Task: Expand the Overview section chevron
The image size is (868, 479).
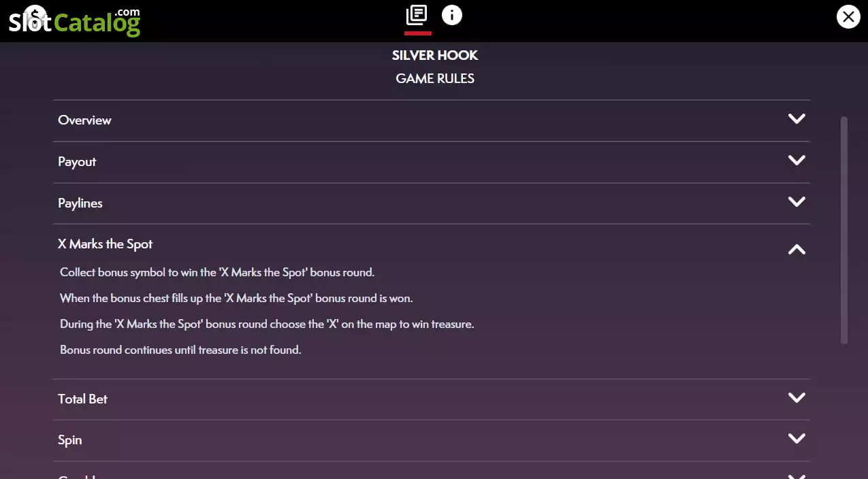Action: click(797, 119)
